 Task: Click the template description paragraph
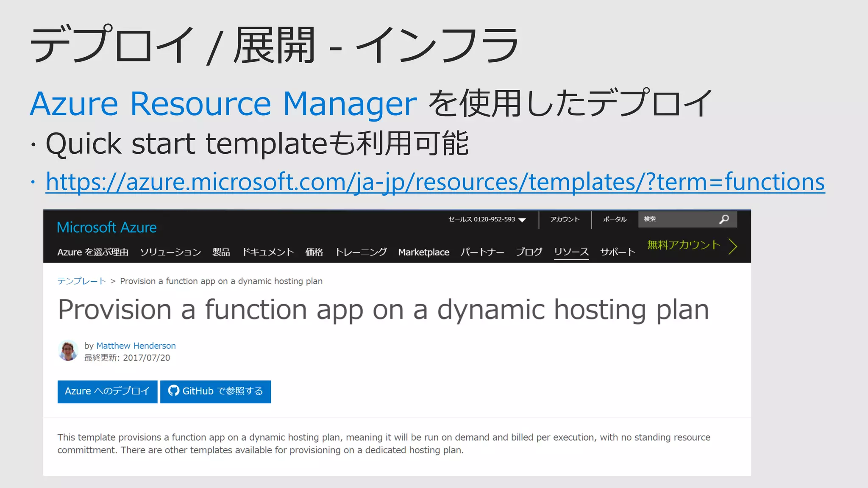click(384, 444)
